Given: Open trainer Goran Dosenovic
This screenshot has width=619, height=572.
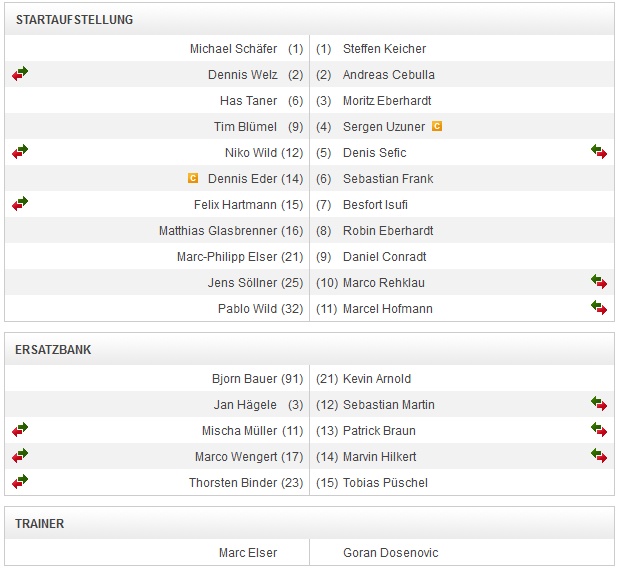Looking at the screenshot, I should tap(390, 553).
